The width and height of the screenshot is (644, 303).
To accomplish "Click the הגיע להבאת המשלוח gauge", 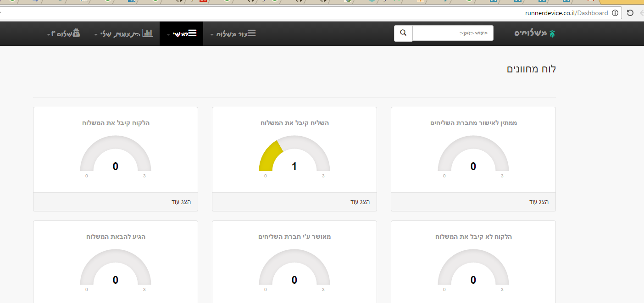I will pos(116,267).
